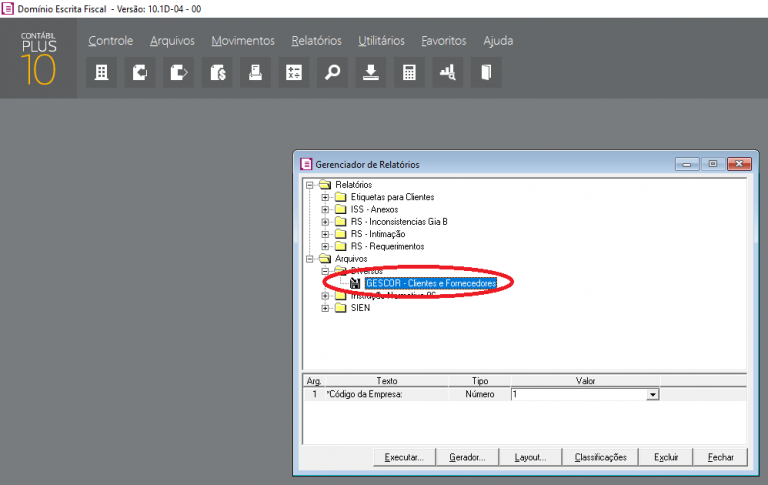
Task: Open the Utilitários menu
Action: pyautogui.click(x=381, y=41)
